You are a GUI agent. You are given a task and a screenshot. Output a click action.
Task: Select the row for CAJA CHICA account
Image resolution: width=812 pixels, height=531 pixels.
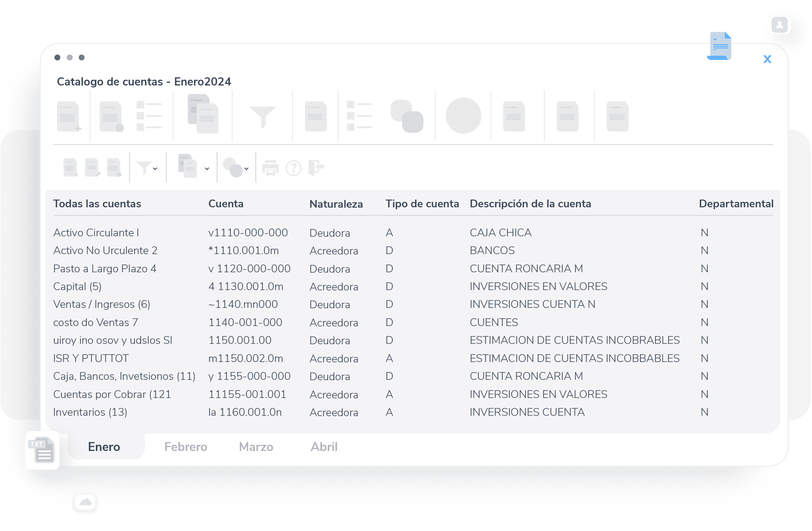click(500, 232)
